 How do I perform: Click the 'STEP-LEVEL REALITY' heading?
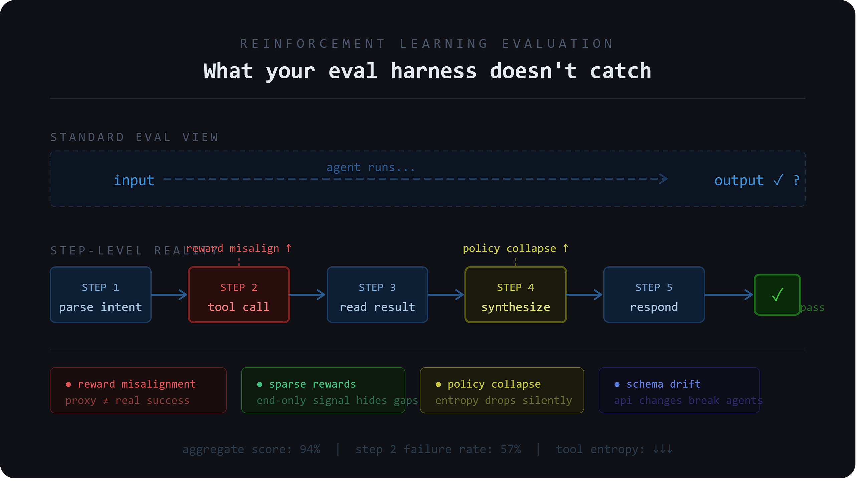tap(135, 251)
